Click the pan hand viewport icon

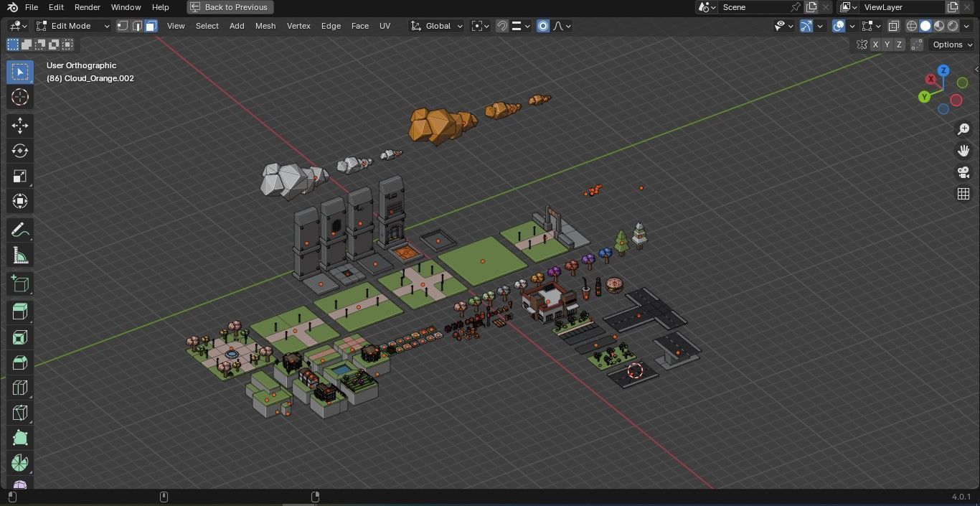tap(963, 151)
